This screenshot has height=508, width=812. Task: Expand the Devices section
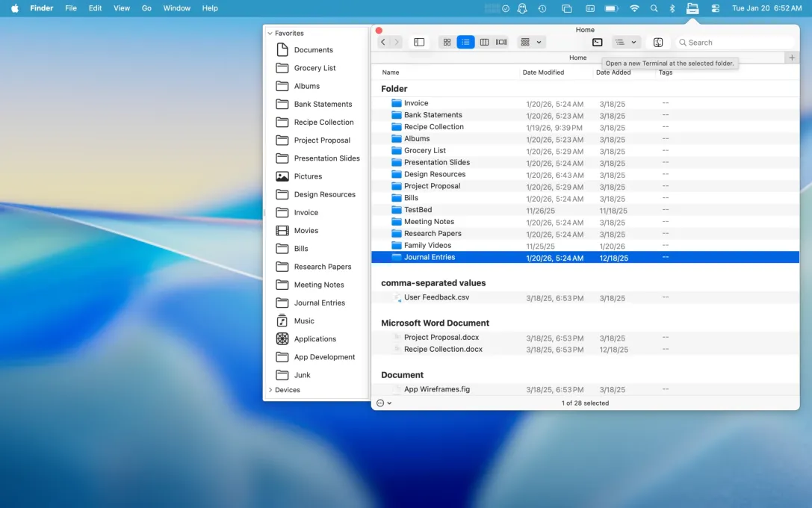(270, 390)
